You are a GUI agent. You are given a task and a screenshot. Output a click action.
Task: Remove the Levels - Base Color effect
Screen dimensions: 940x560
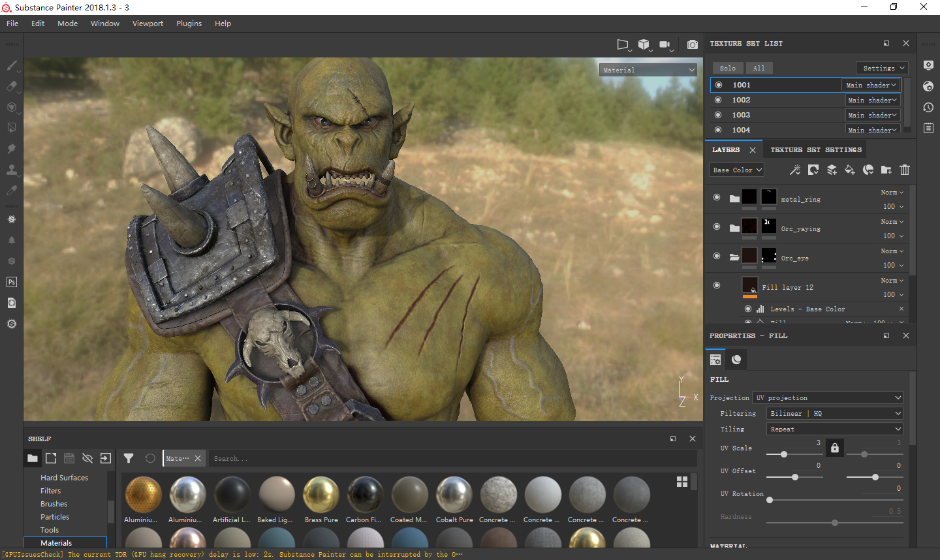pos(901,309)
